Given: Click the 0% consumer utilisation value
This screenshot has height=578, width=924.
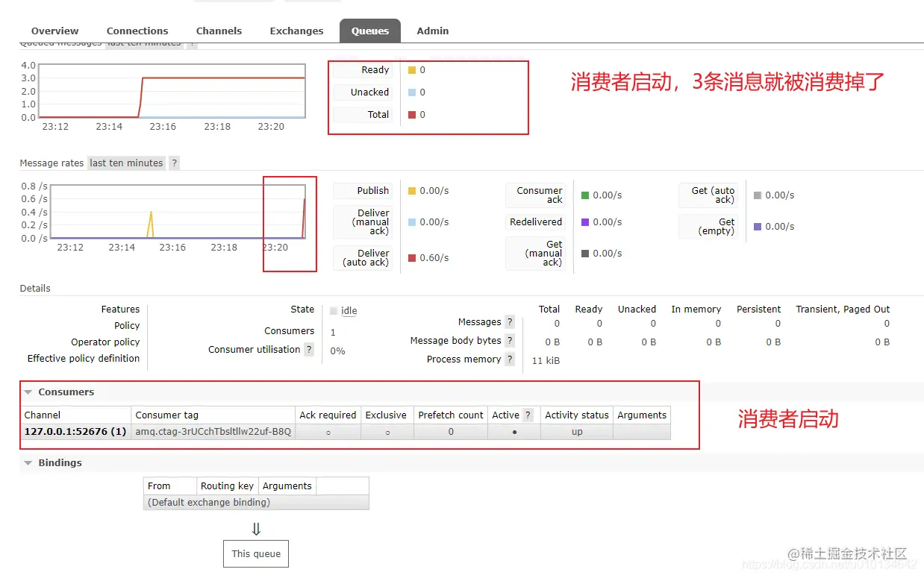Looking at the screenshot, I should tap(337, 351).
